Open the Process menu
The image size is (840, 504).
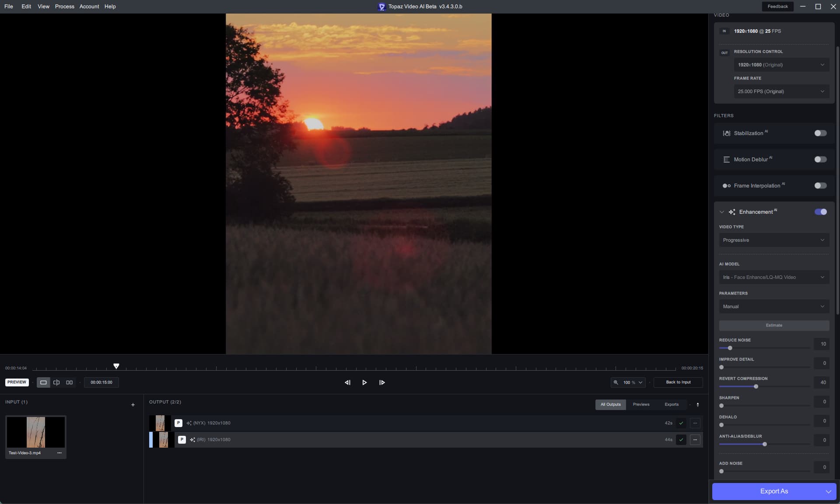tap(64, 7)
